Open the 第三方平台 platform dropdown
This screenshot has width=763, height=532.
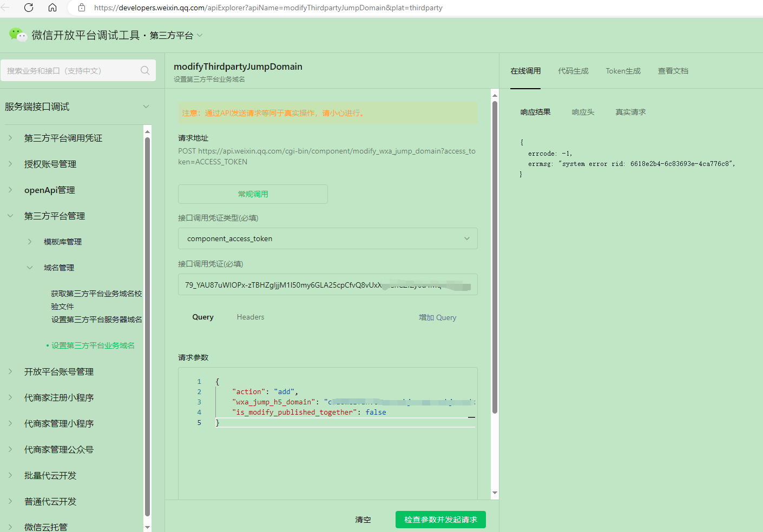pos(176,35)
